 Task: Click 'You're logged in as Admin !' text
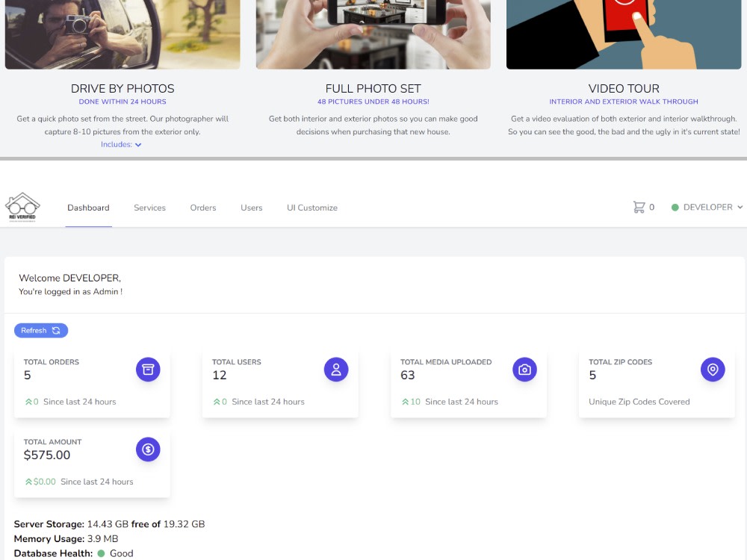[70, 291]
